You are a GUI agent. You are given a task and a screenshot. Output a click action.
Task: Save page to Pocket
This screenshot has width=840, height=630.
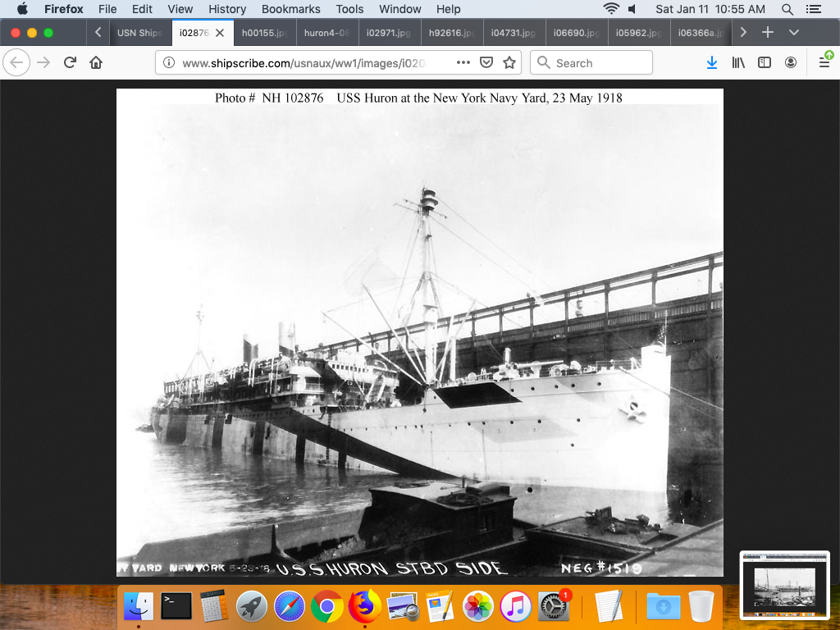pyautogui.click(x=486, y=63)
